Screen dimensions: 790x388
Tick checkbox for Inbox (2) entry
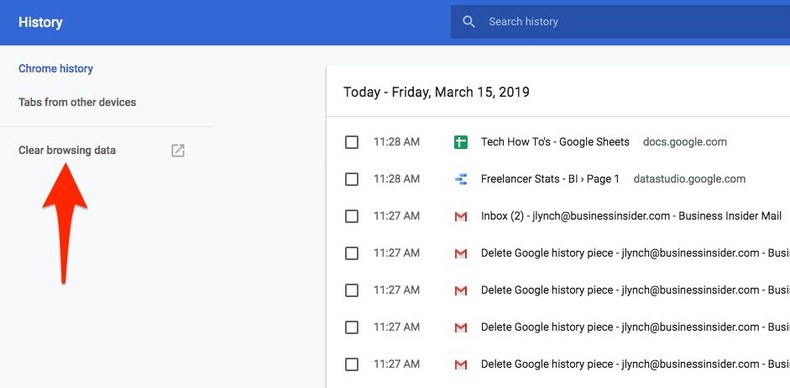point(352,216)
